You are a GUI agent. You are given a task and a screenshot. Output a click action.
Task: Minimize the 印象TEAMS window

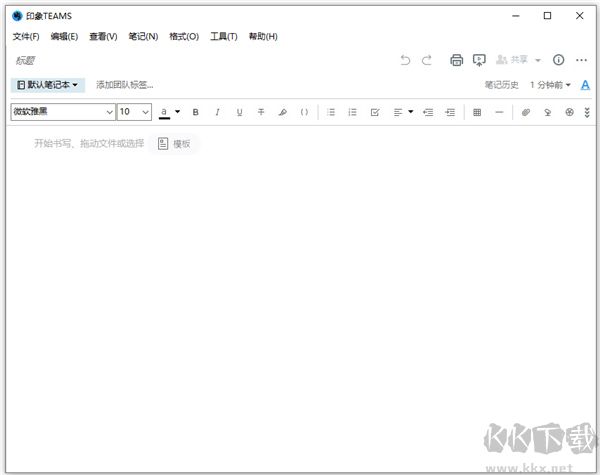tap(516, 16)
